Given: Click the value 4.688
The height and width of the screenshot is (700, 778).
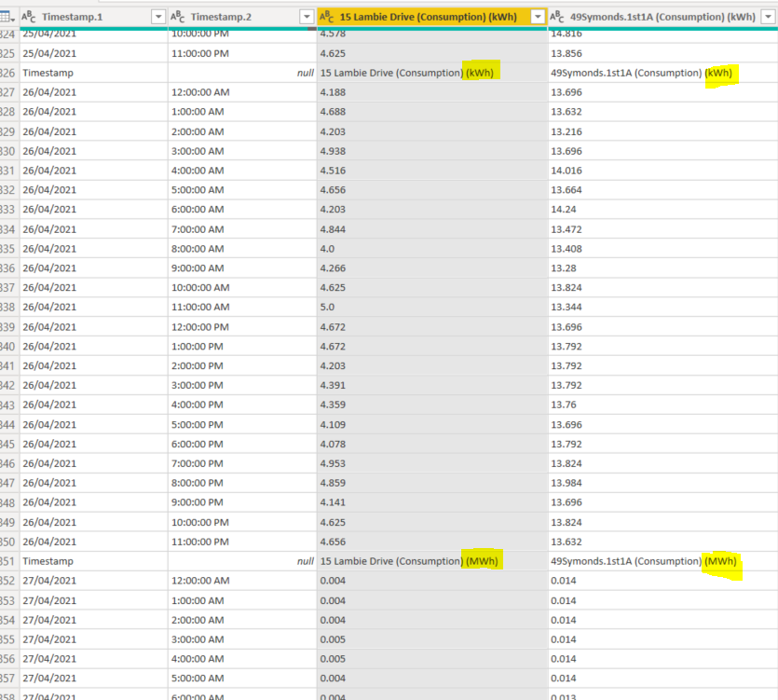Looking at the screenshot, I should point(333,112).
